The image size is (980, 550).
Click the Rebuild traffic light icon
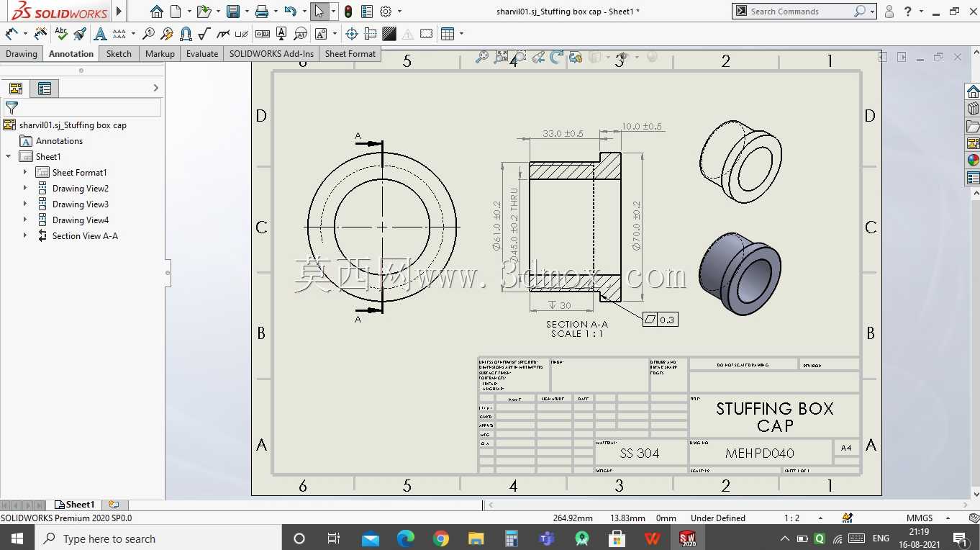[348, 12]
